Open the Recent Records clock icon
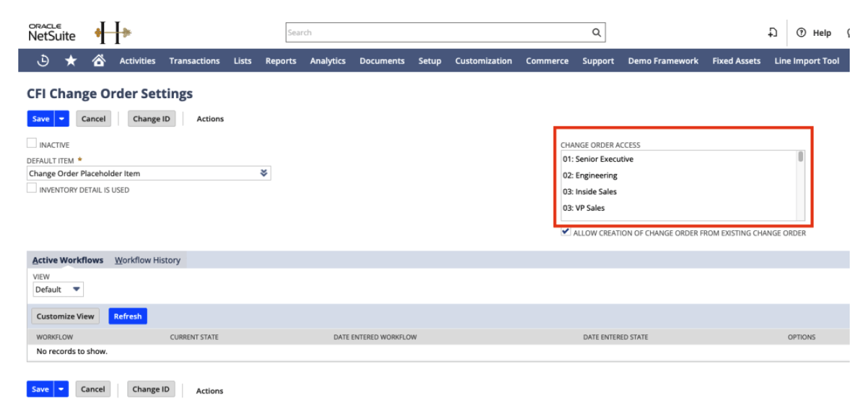The image size is (868, 409). [x=43, y=61]
